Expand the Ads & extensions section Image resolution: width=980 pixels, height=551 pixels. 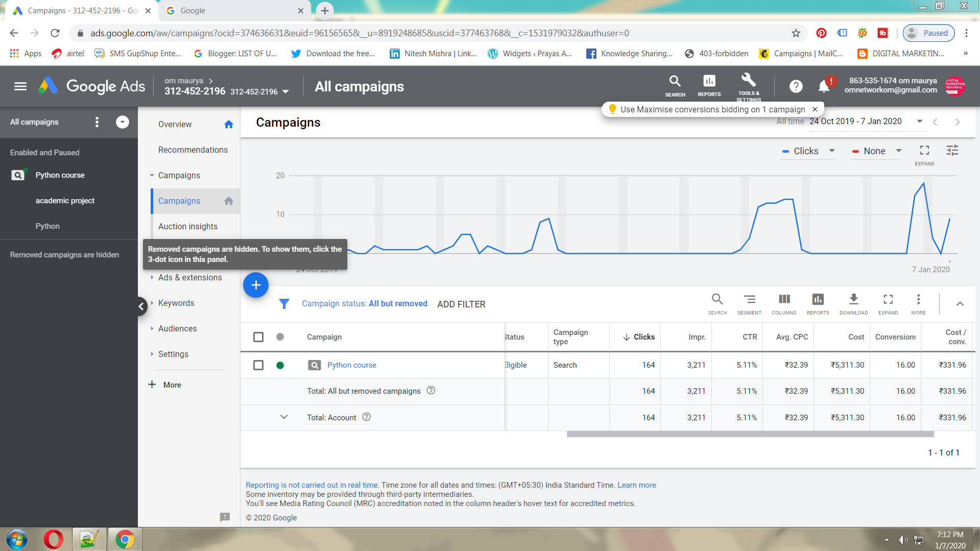[x=152, y=277]
